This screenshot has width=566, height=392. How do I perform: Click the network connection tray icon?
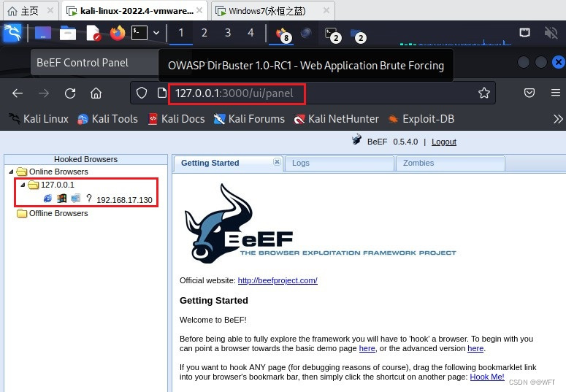click(524, 33)
